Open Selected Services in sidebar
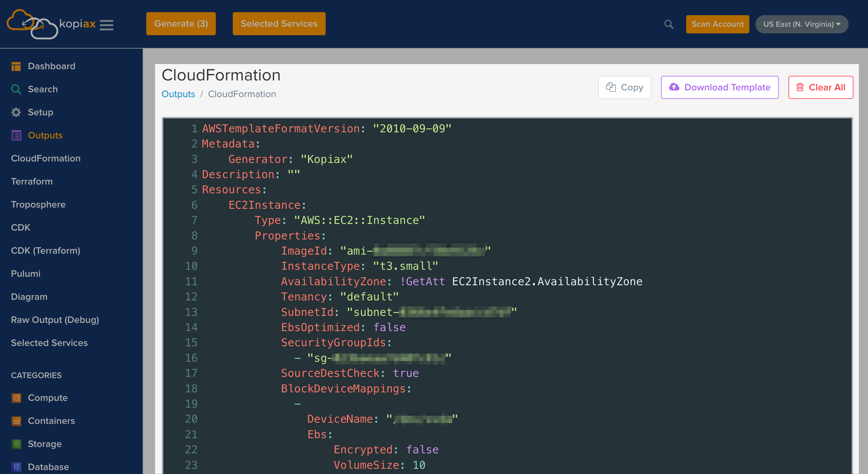This screenshot has height=474, width=868. [x=49, y=343]
